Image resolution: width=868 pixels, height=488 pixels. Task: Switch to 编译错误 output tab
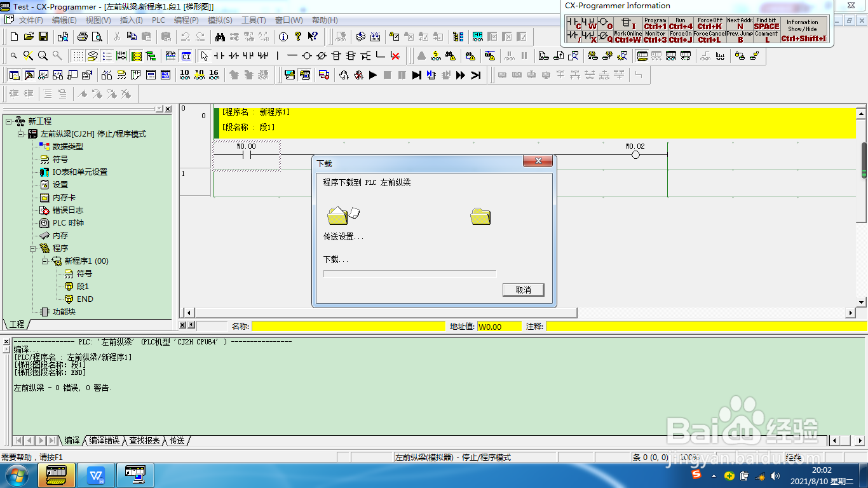coord(104,440)
